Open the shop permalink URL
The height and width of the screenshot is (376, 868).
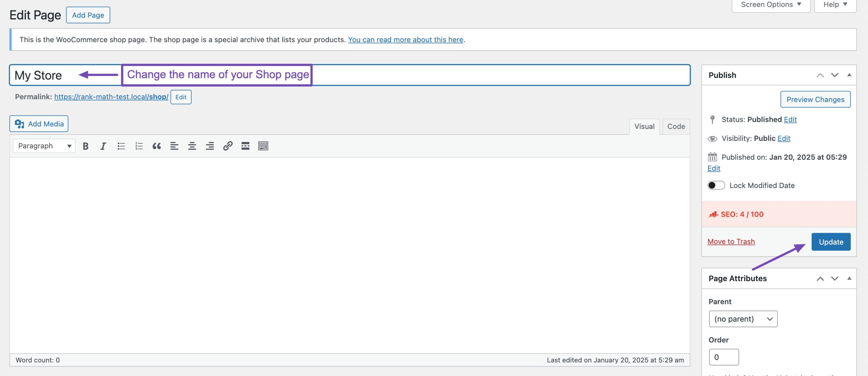[111, 97]
